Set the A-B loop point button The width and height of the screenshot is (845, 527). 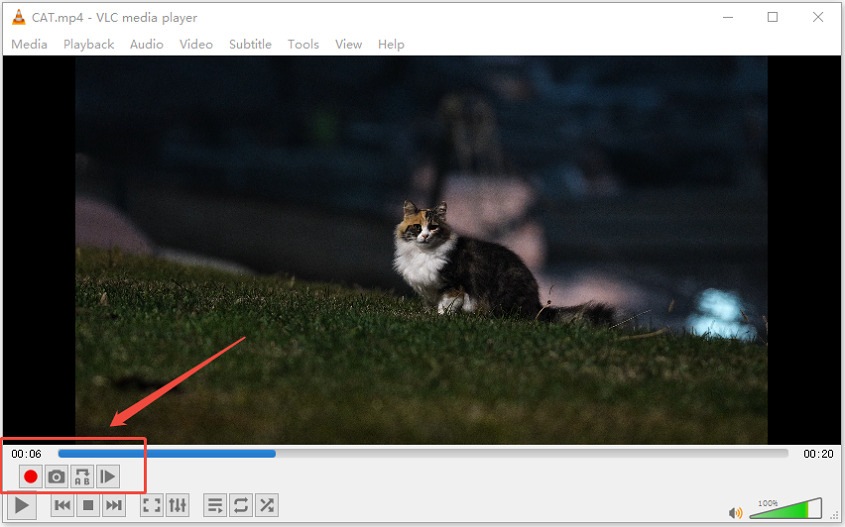click(x=82, y=476)
